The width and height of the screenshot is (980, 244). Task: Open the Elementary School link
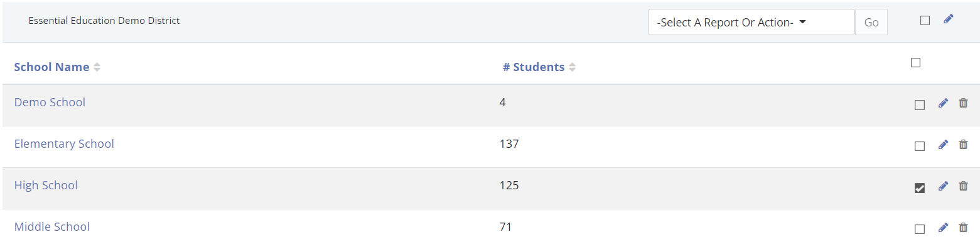(x=64, y=144)
